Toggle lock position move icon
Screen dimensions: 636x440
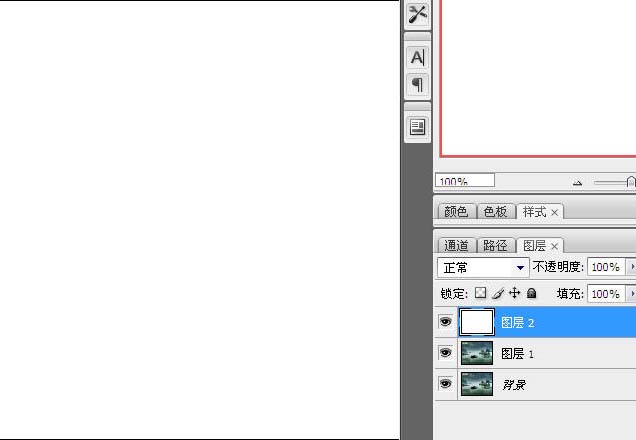pos(514,293)
